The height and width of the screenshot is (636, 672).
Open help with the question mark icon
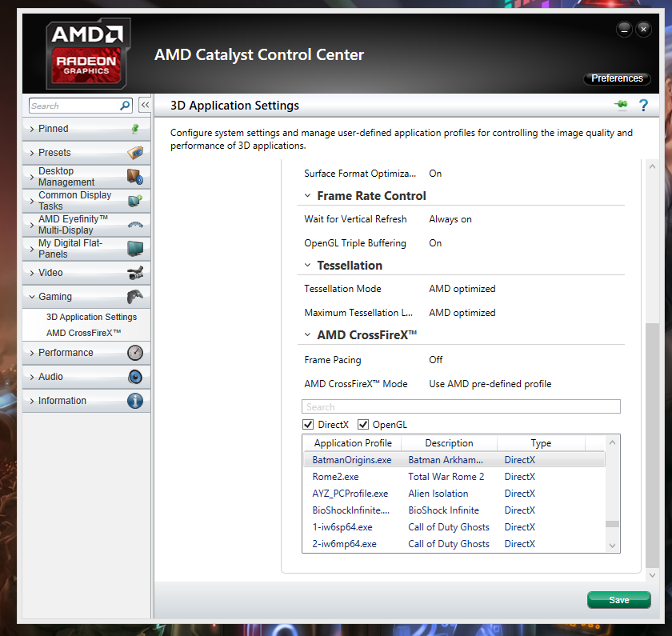[x=643, y=105]
